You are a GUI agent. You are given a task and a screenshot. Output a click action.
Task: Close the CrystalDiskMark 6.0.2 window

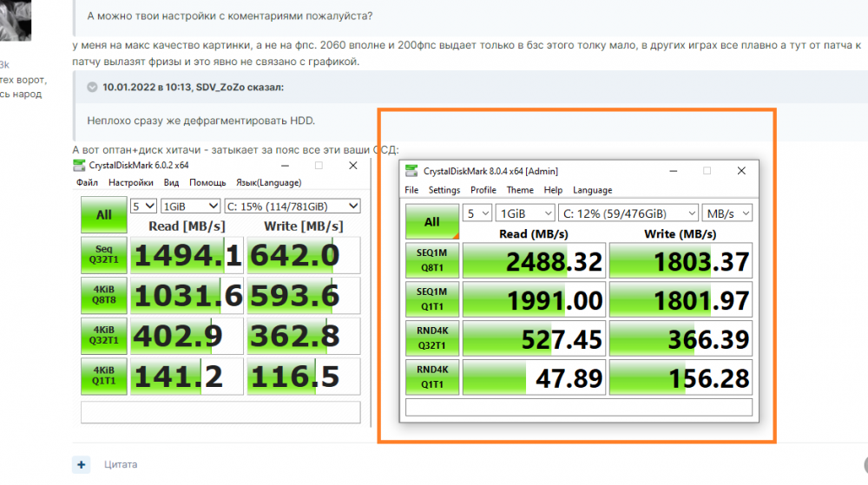352,166
